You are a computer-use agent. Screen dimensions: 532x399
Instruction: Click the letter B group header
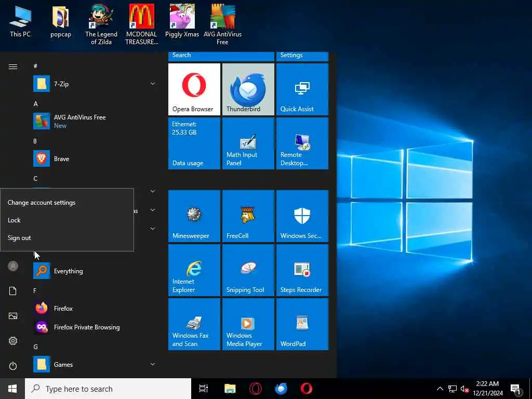tap(35, 141)
